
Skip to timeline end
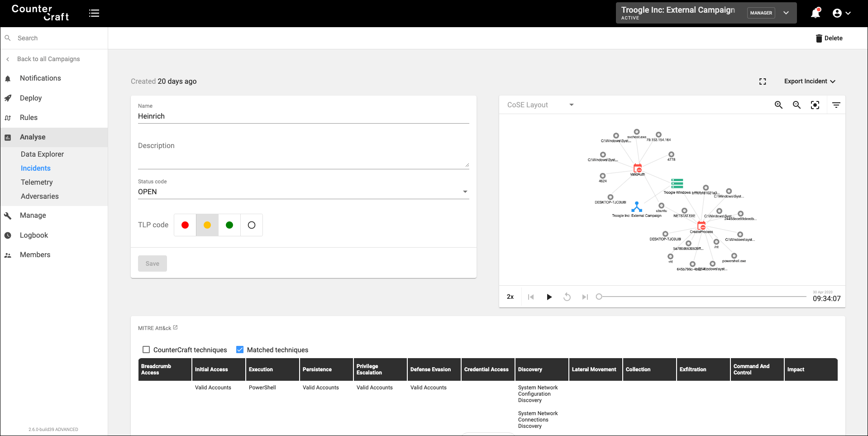(x=585, y=297)
